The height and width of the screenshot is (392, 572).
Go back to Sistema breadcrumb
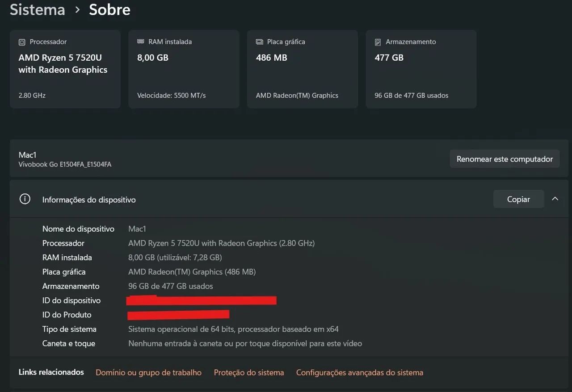point(38,9)
